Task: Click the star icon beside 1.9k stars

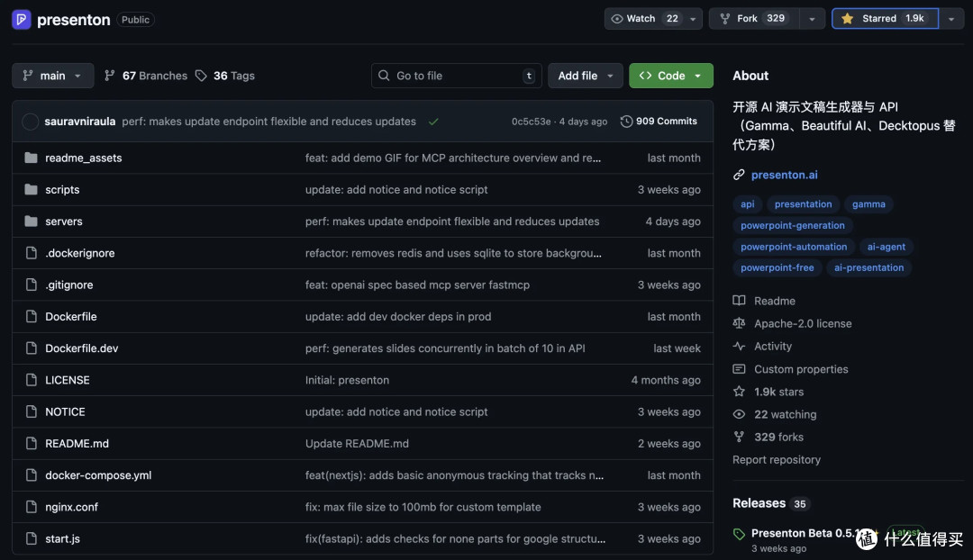Action: [x=739, y=392]
